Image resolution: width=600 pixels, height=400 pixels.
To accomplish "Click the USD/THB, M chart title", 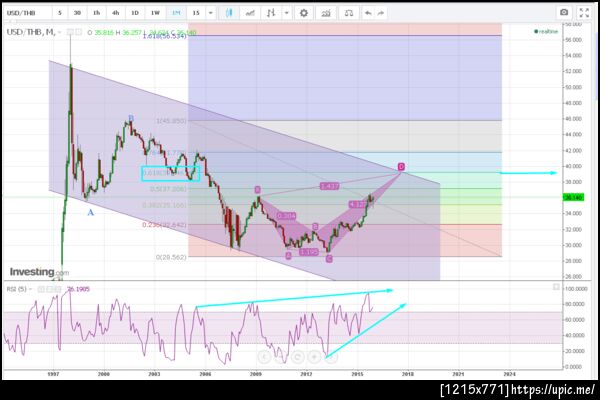I will tap(31, 32).
